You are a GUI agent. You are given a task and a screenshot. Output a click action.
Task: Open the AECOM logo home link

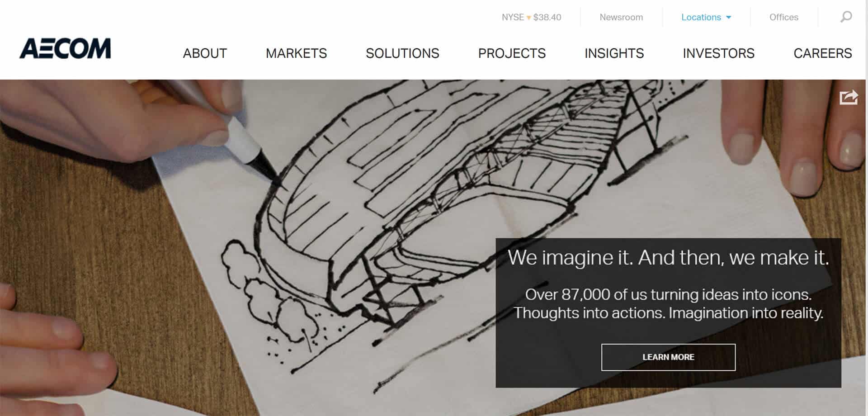(x=65, y=48)
